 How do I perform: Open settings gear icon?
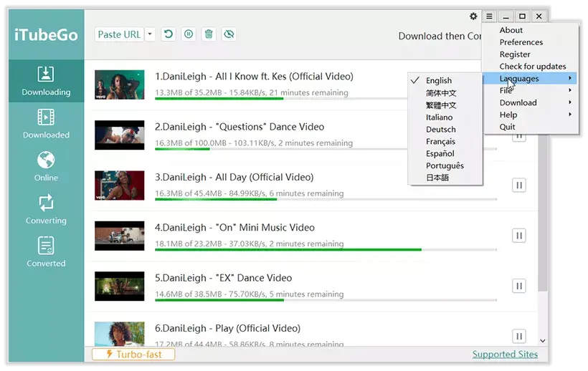[x=473, y=16]
